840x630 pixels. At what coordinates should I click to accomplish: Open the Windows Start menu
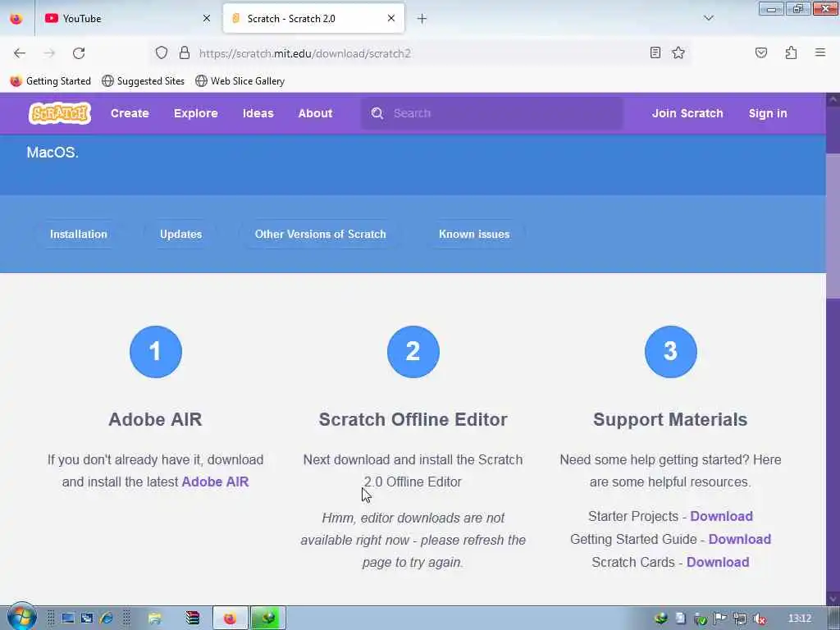pyautogui.click(x=21, y=617)
